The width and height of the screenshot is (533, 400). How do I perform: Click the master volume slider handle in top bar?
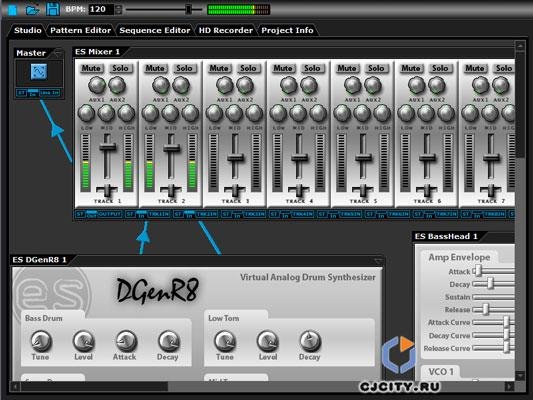point(189,9)
